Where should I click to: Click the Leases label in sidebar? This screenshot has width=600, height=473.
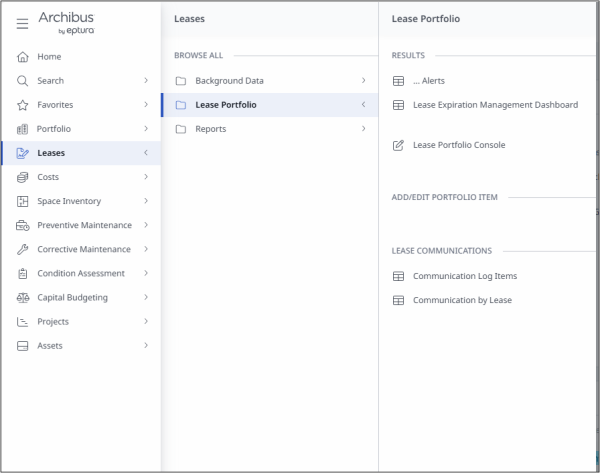click(x=51, y=153)
